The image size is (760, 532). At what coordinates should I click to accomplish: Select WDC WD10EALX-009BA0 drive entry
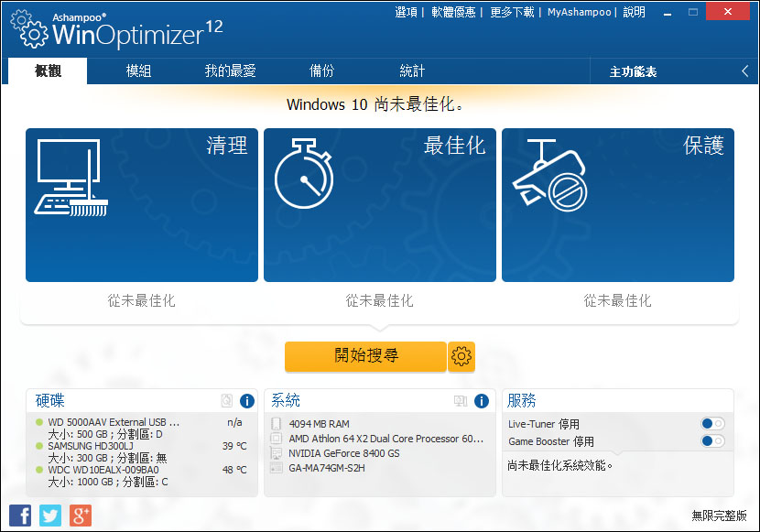coord(103,470)
